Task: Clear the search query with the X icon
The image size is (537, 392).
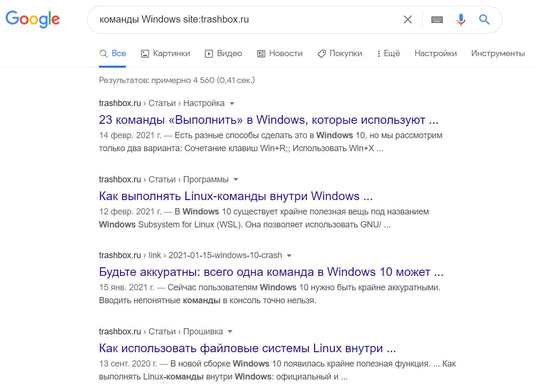Action: coord(407,20)
